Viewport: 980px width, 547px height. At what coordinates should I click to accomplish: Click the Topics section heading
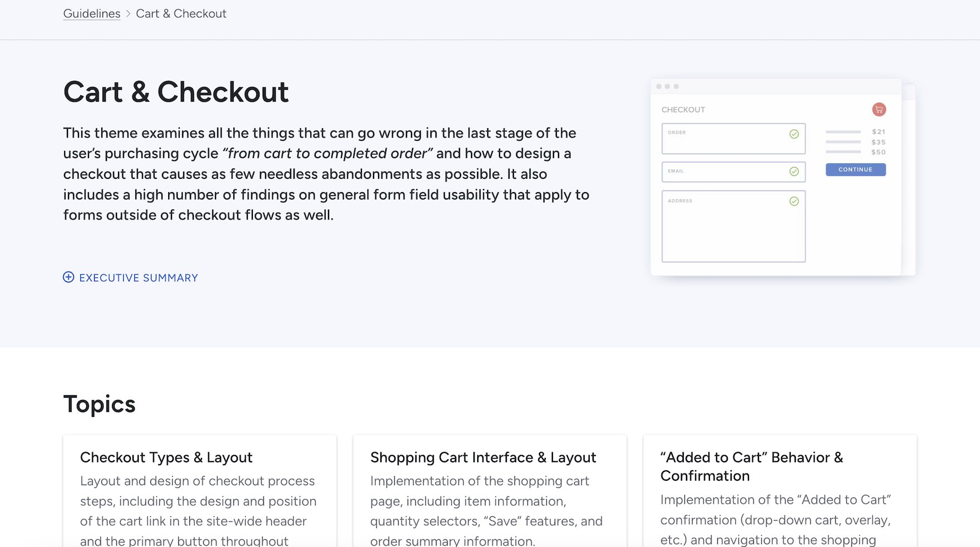point(100,404)
